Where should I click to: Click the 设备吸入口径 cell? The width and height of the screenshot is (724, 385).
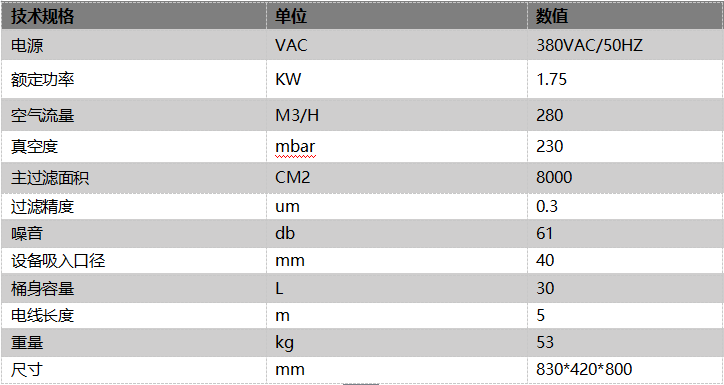[x=133, y=261]
